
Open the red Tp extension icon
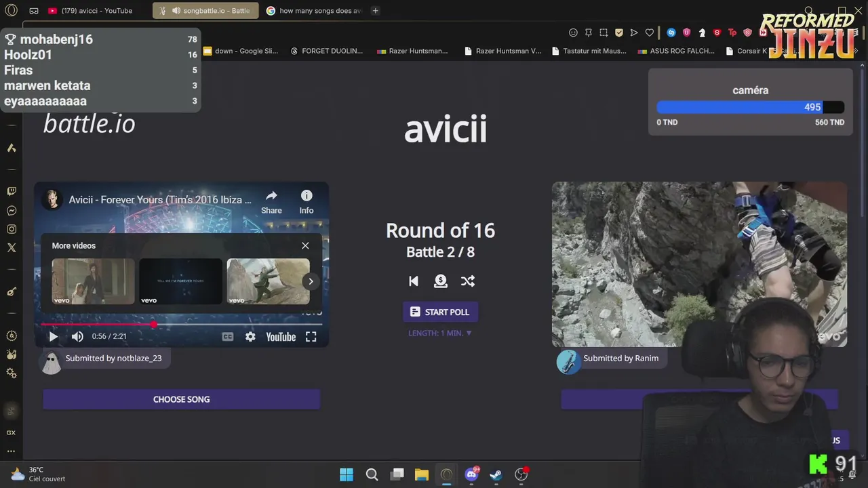pos(732,33)
